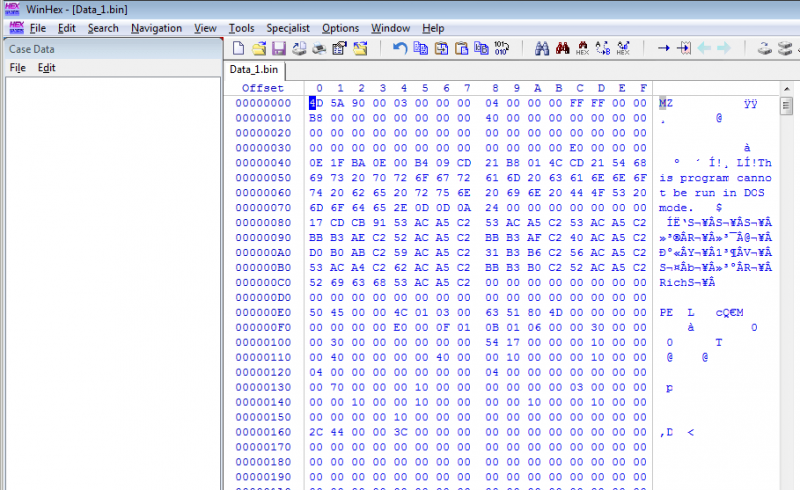Click the Offset column header

tap(263, 88)
